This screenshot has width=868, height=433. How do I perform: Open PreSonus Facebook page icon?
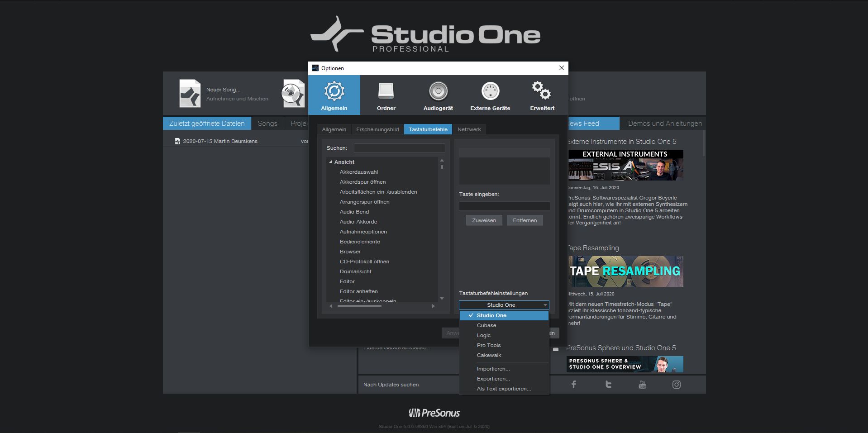click(x=573, y=385)
